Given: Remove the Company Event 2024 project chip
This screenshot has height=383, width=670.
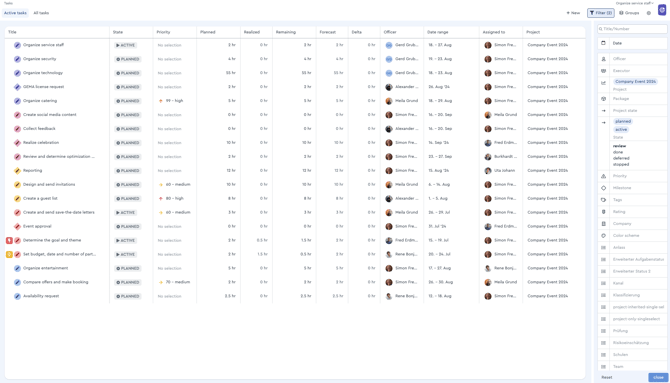Looking at the screenshot, I should pyautogui.click(x=635, y=81).
